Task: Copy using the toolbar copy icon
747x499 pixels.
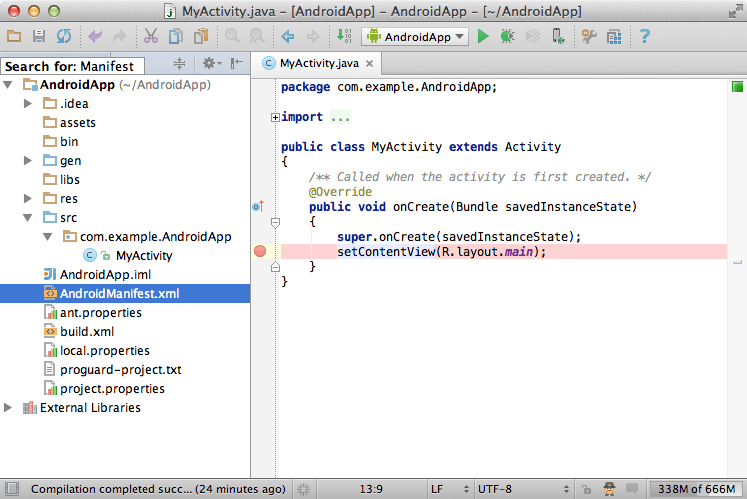Action: [x=176, y=36]
